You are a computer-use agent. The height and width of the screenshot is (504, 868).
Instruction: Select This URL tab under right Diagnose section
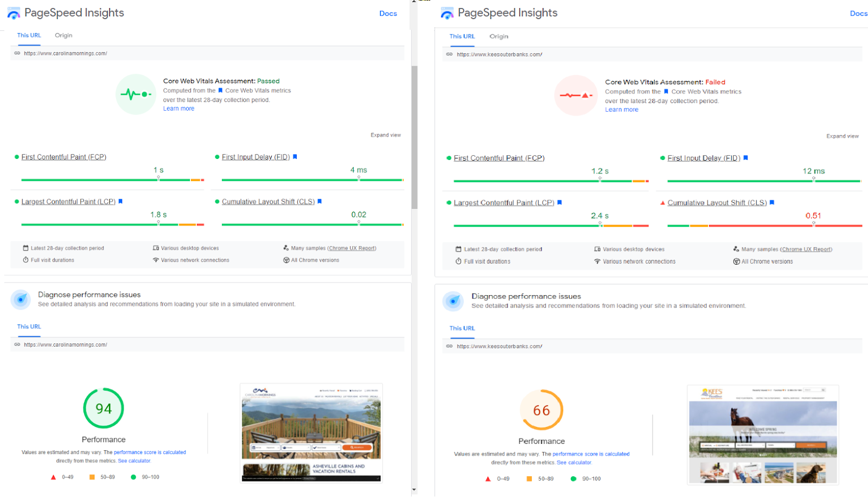462,328
